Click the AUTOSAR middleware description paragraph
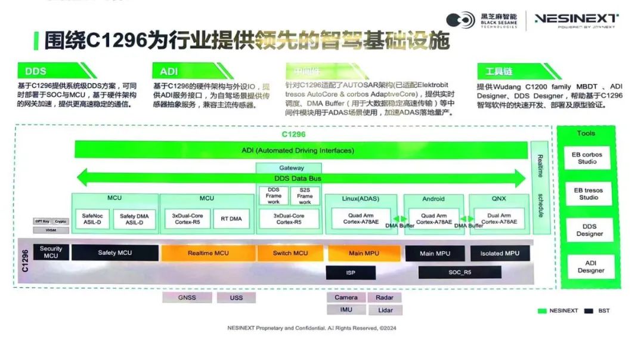The image size is (644, 339). (x=370, y=98)
